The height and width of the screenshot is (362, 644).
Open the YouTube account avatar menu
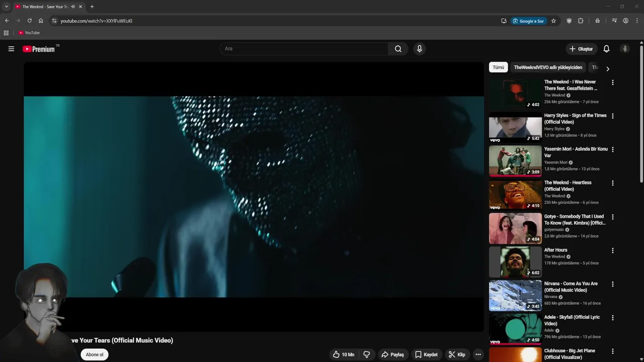[625, 49]
